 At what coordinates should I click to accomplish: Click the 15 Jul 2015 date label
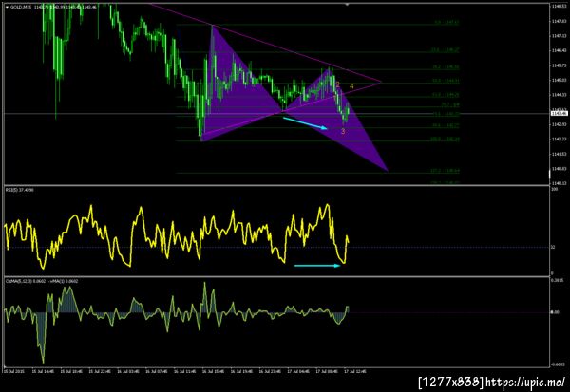click(x=12, y=371)
